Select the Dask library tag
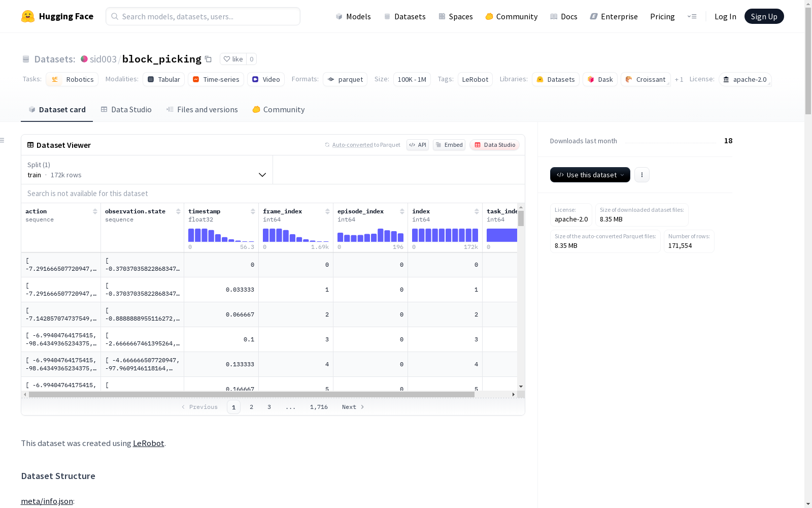This screenshot has width=812, height=508. 600,79
